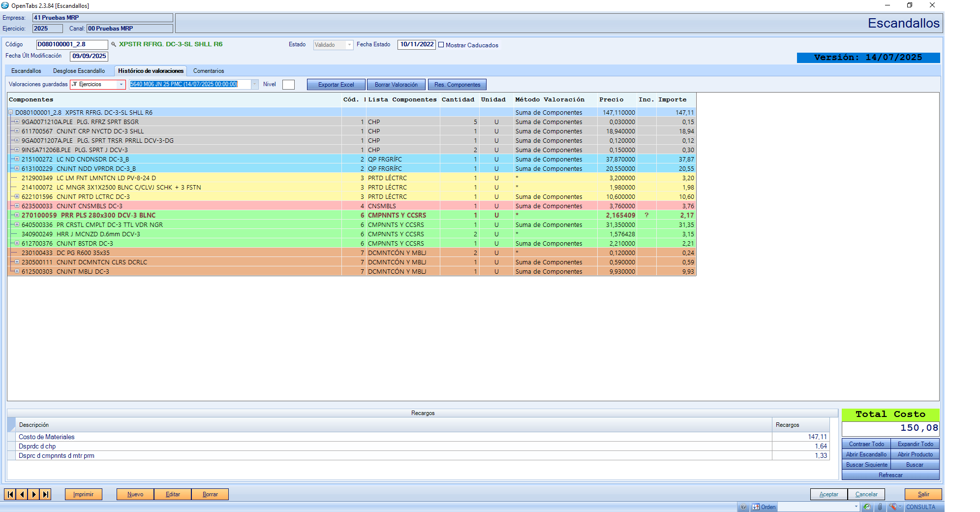Switch to the Desglose Escandallo tab

point(79,71)
